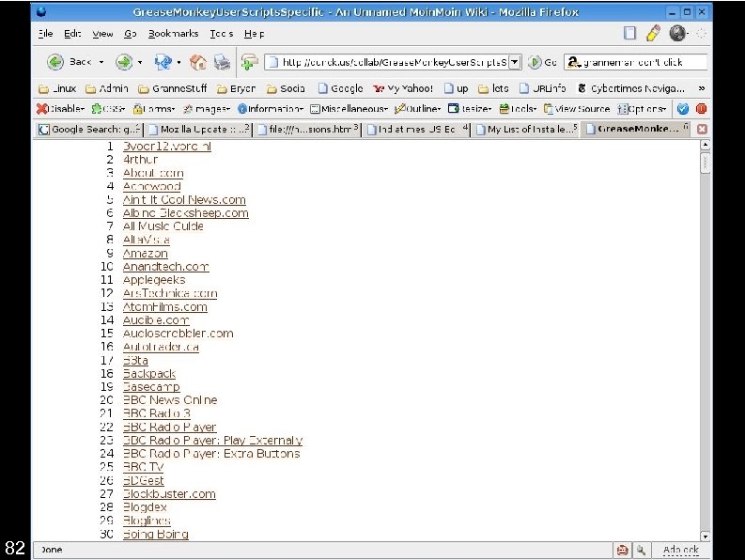This screenshot has width=745, height=560.
Task: Open the Tools menu
Action: (222, 33)
